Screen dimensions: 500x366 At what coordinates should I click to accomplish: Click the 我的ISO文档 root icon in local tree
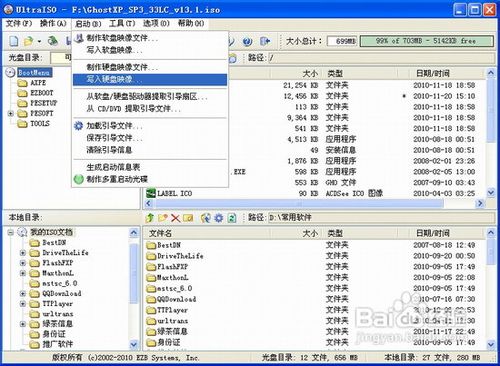[x=22, y=232]
